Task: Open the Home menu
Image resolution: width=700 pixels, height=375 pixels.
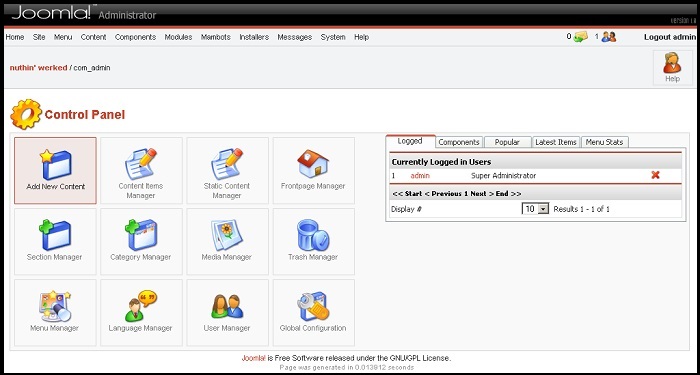Action: pyautogui.click(x=15, y=38)
